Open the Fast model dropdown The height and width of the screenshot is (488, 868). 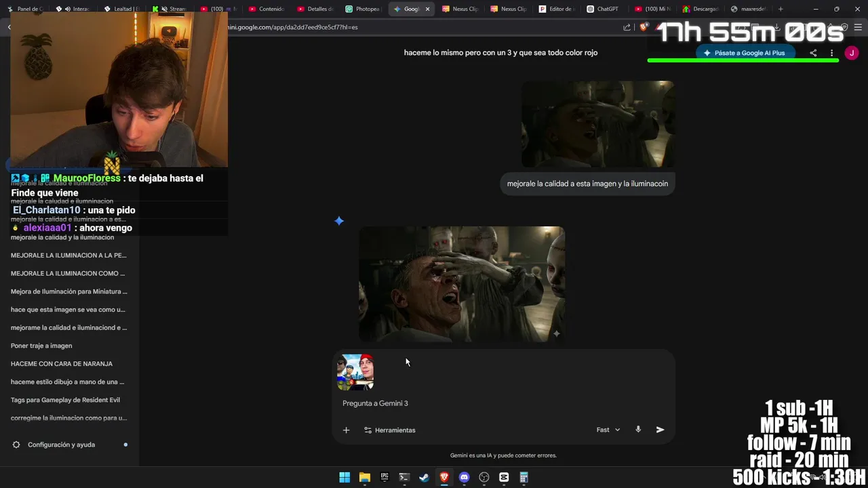tap(608, 430)
